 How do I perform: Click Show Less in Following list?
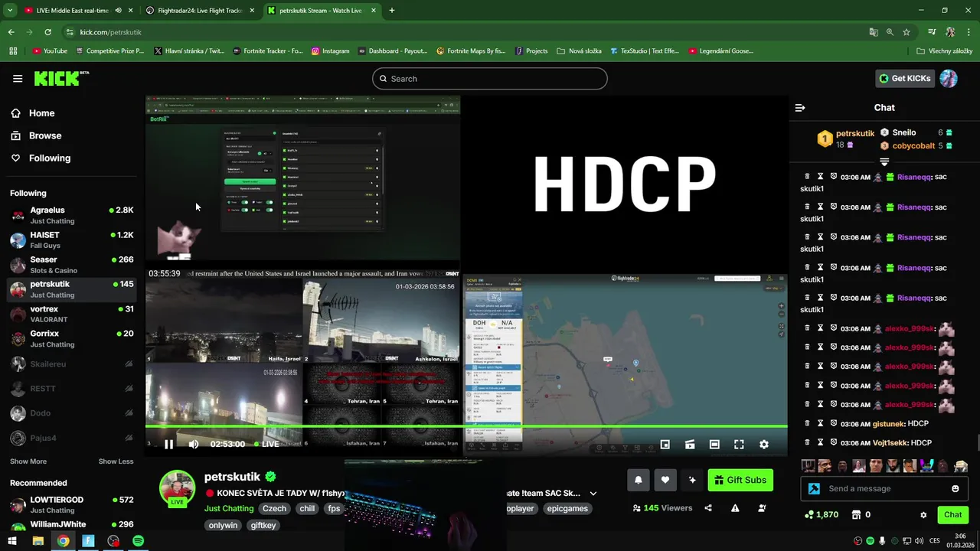tap(116, 461)
